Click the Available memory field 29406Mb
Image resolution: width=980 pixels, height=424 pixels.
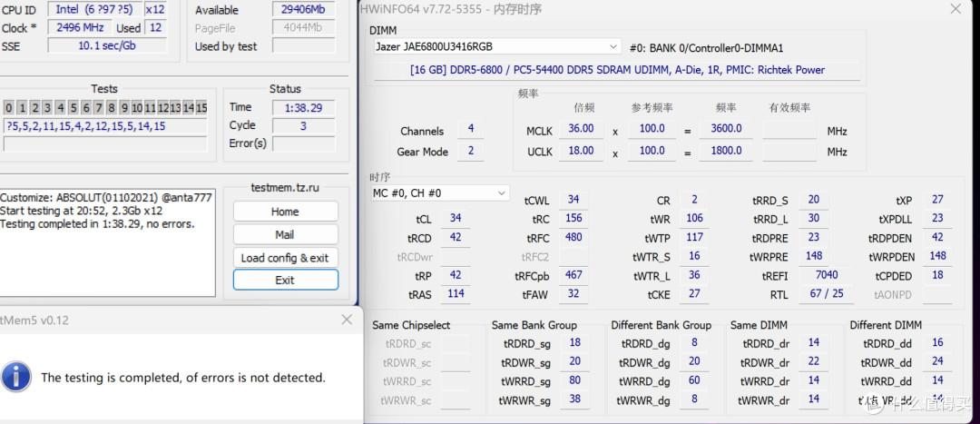coord(303,10)
